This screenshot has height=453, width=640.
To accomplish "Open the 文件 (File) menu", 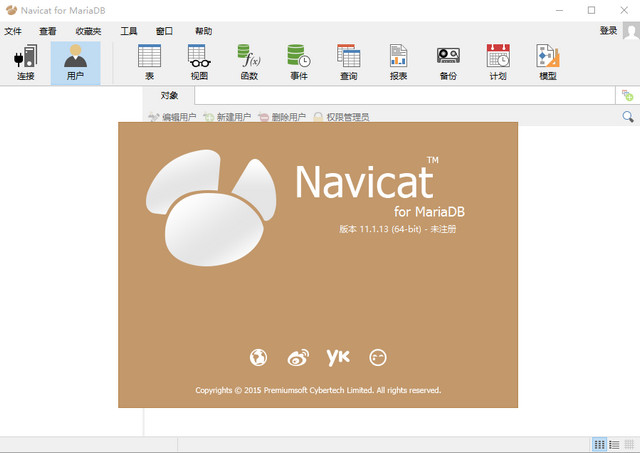I will tap(13, 31).
